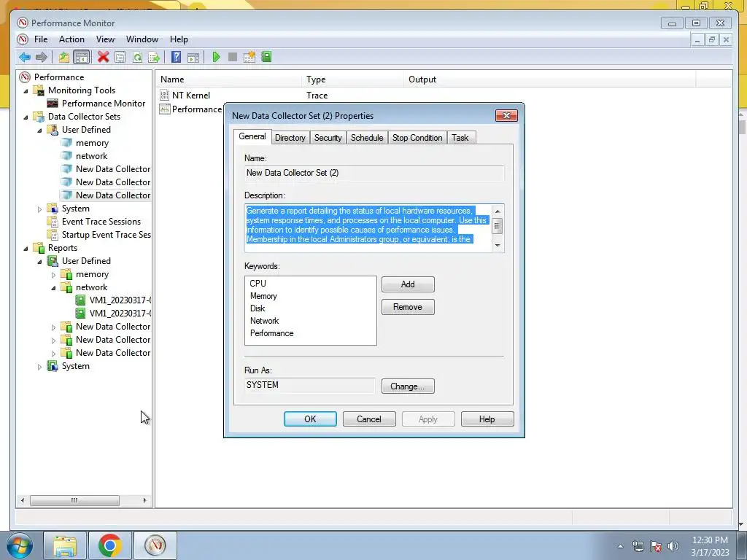
Task: Switch to the Directory tab
Action: [x=290, y=138]
